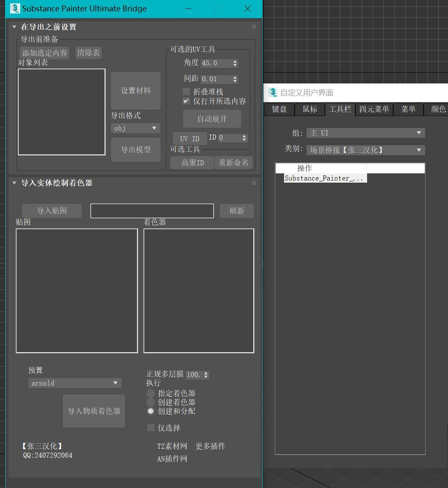Image resolution: width=448 pixels, height=488 pixels.
Task: Click the 刷新 refresh button
Action: click(236, 211)
